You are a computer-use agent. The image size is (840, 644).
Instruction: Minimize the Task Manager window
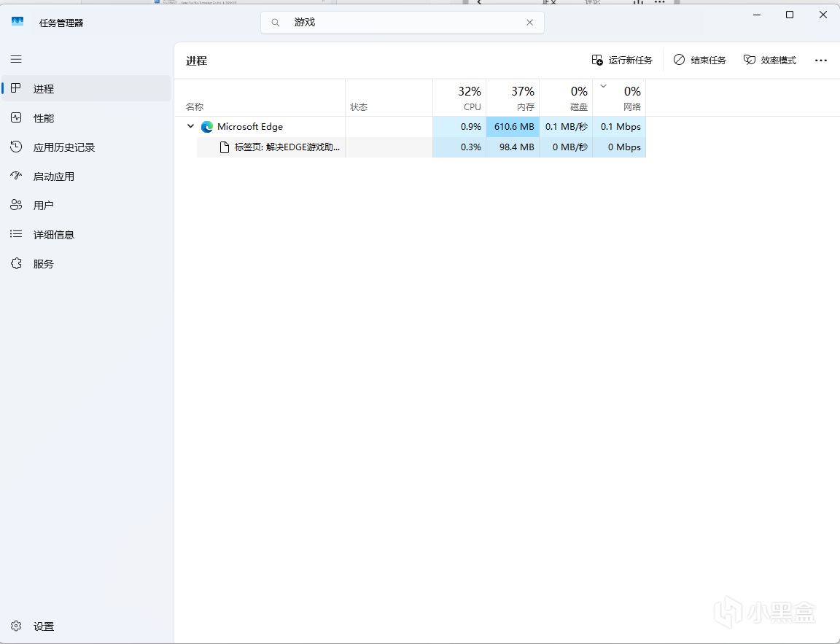click(x=756, y=15)
